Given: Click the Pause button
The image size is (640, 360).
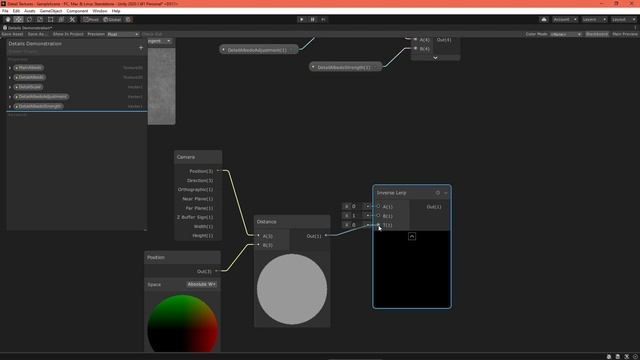Looking at the screenshot, I should click(313, 20).
